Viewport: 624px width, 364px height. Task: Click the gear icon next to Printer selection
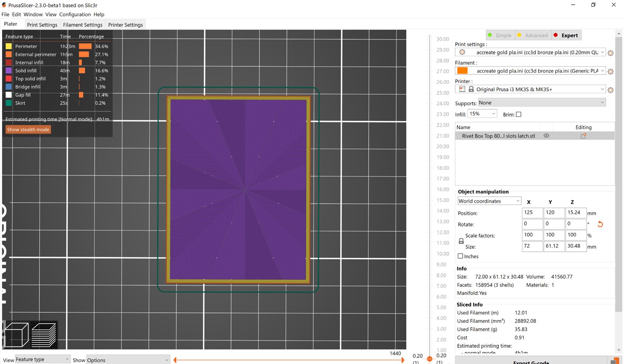(x=611, y=90)
